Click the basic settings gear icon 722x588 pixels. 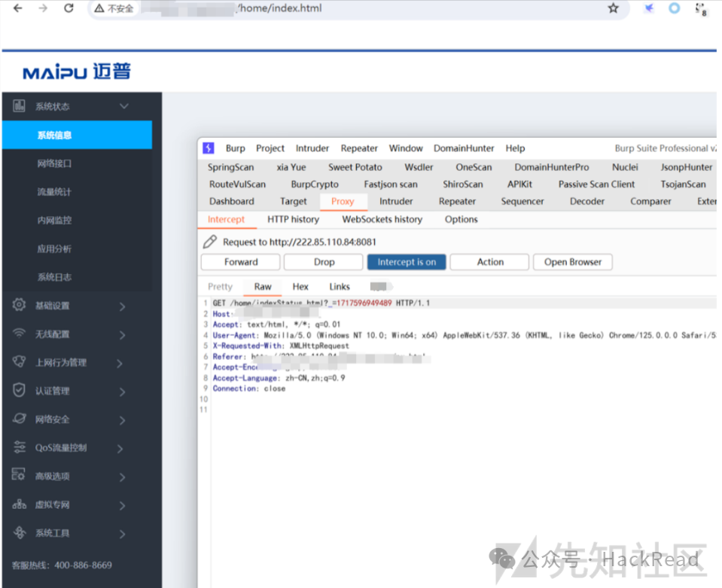(19, 305)
